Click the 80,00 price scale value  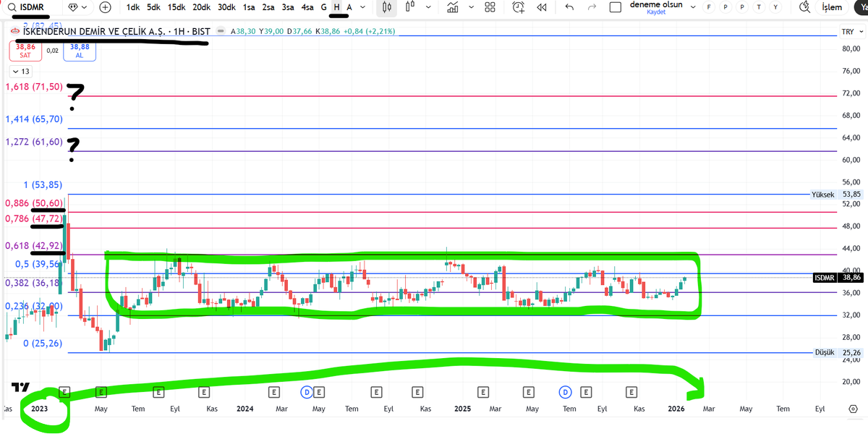point(851,49)
